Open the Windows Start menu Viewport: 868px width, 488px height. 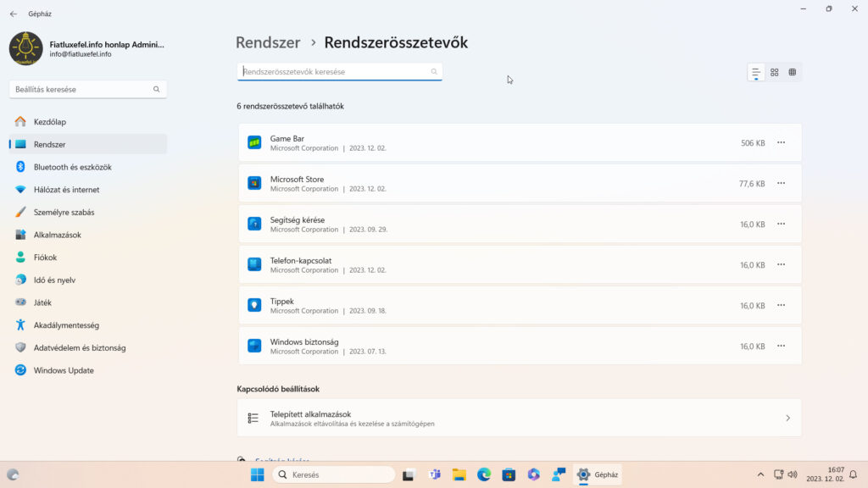click(258, 474)
